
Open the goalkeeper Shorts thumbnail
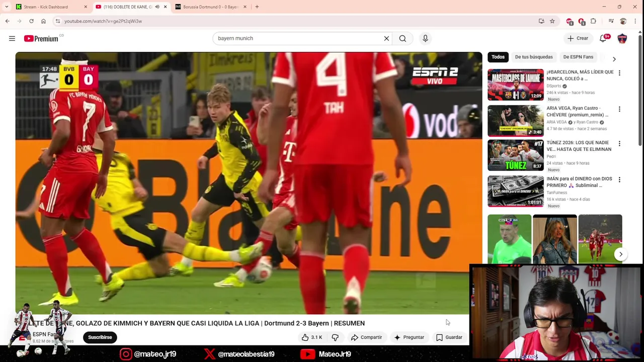pyautogui.click(x=509, y=239)
